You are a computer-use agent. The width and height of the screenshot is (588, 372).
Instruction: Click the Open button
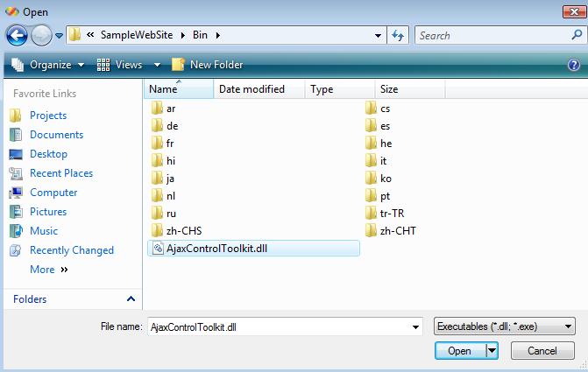pos(460,351)
